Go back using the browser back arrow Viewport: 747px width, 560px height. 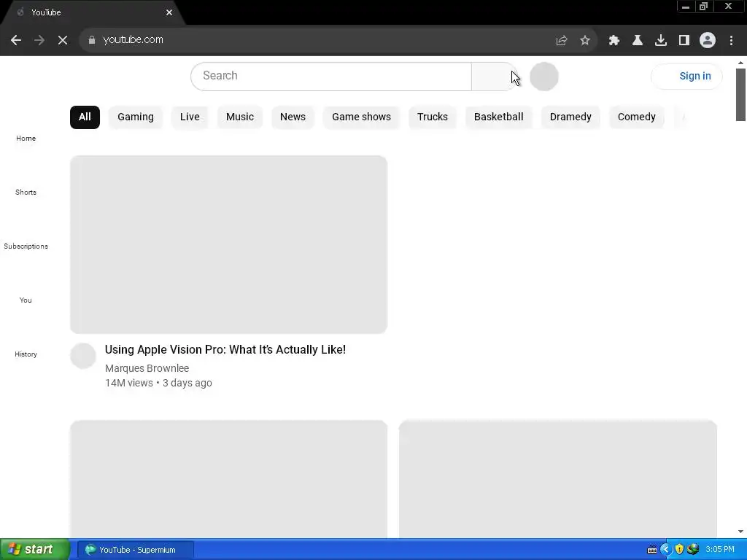coord(16,40)
